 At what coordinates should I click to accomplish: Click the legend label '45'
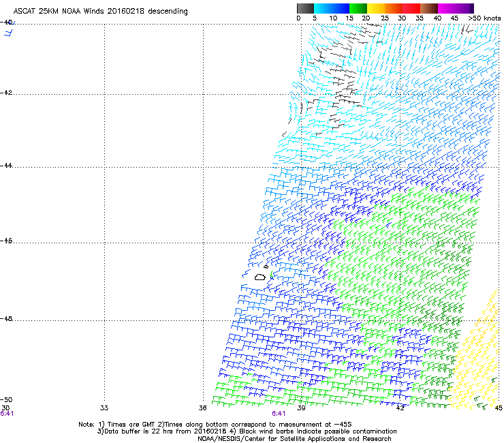[454, 18]
